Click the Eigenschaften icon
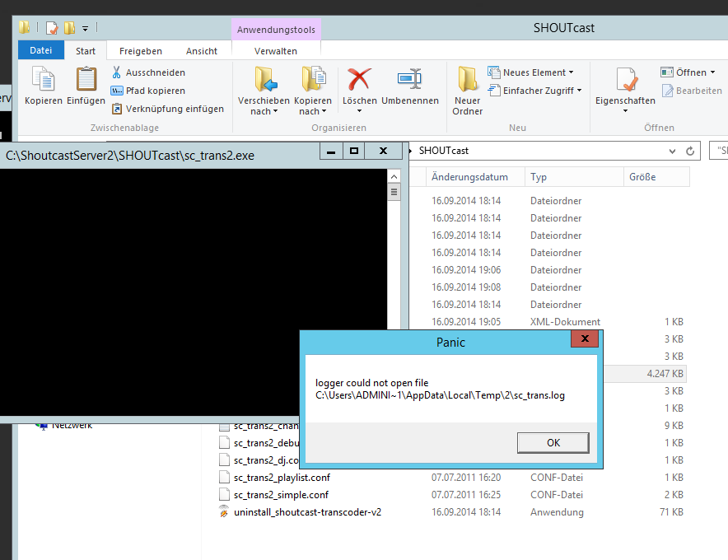 pos(625,79)
